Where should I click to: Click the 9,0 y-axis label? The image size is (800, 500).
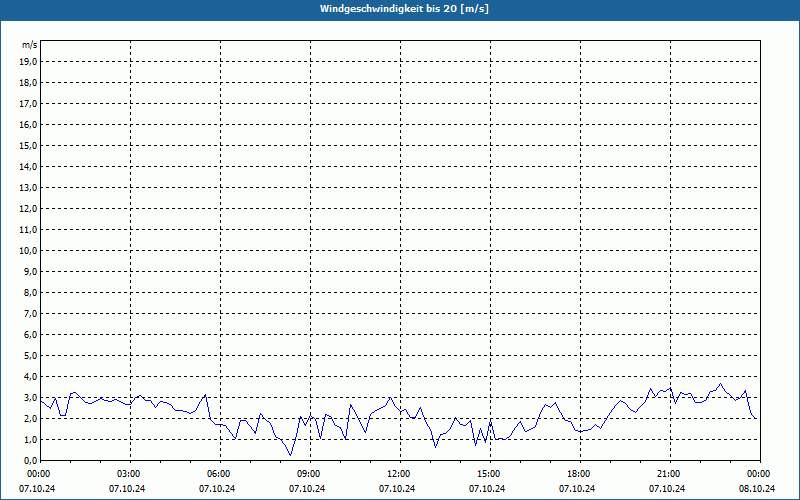pos(31,271)
